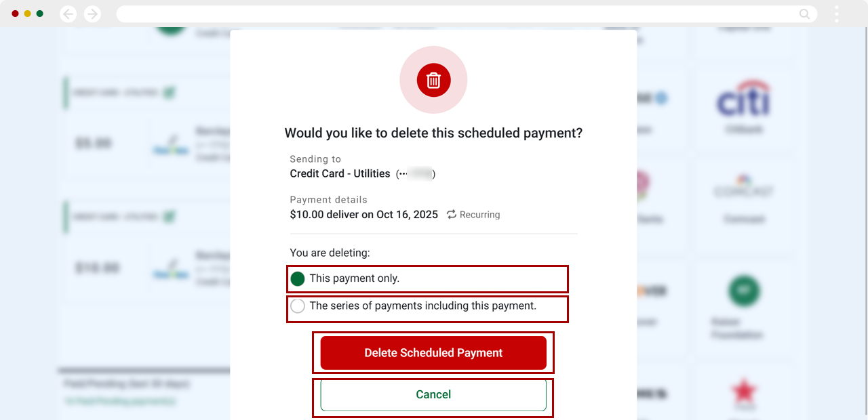Click the trash delete icon above the dialog title
Image resolution: width=868 pixels, height=420 pixels.
(433, 80)
